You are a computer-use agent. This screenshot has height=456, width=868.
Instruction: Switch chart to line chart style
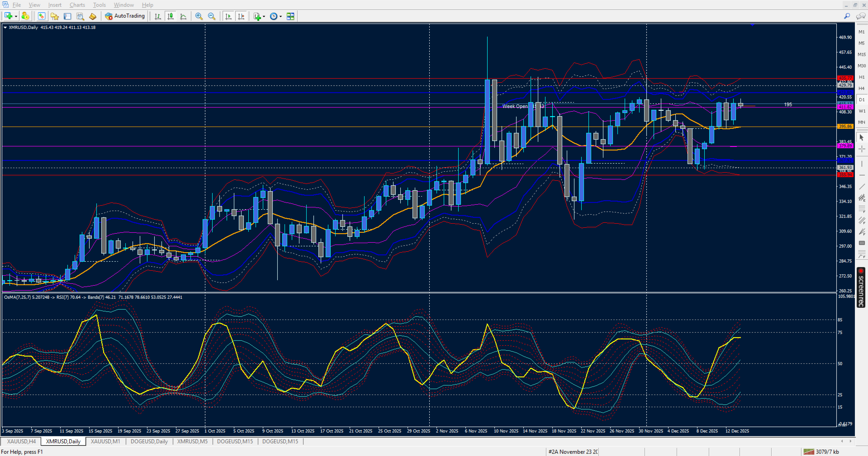click(x=183, y=16)
